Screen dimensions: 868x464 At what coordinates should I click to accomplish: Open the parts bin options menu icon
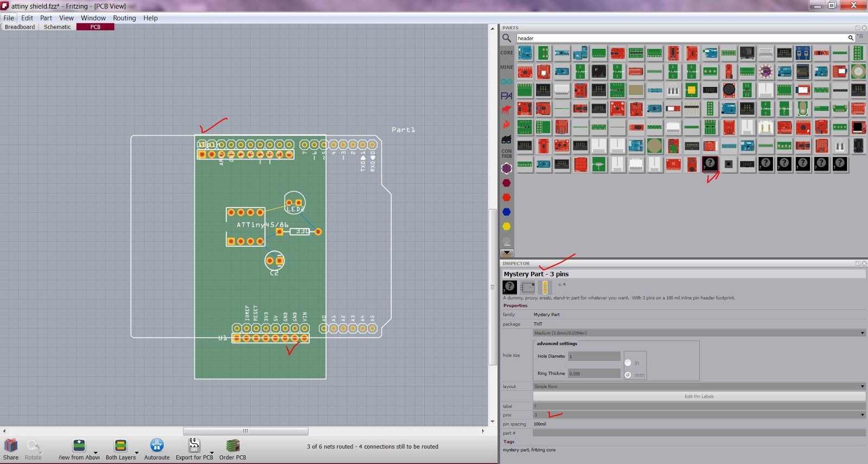[860, 36]
